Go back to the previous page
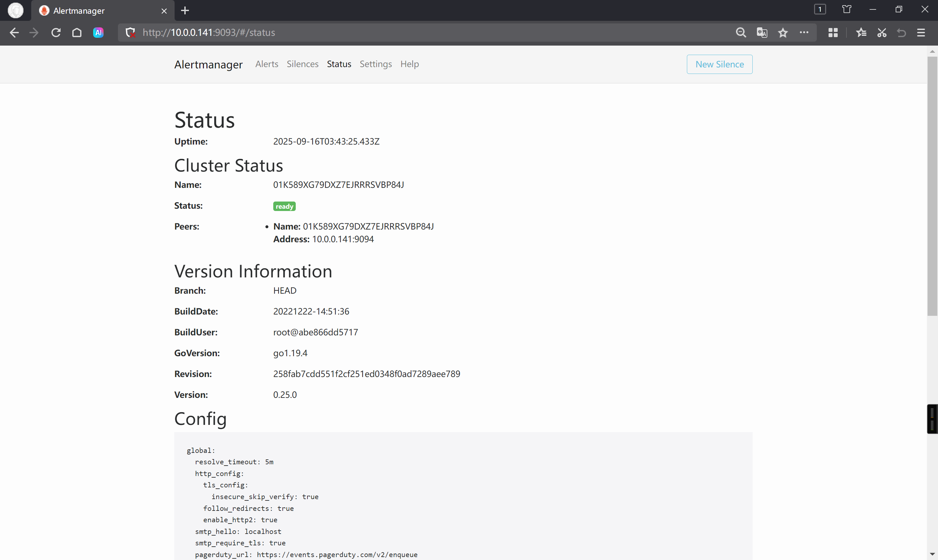The image size is (938, 560). (14, 33)
